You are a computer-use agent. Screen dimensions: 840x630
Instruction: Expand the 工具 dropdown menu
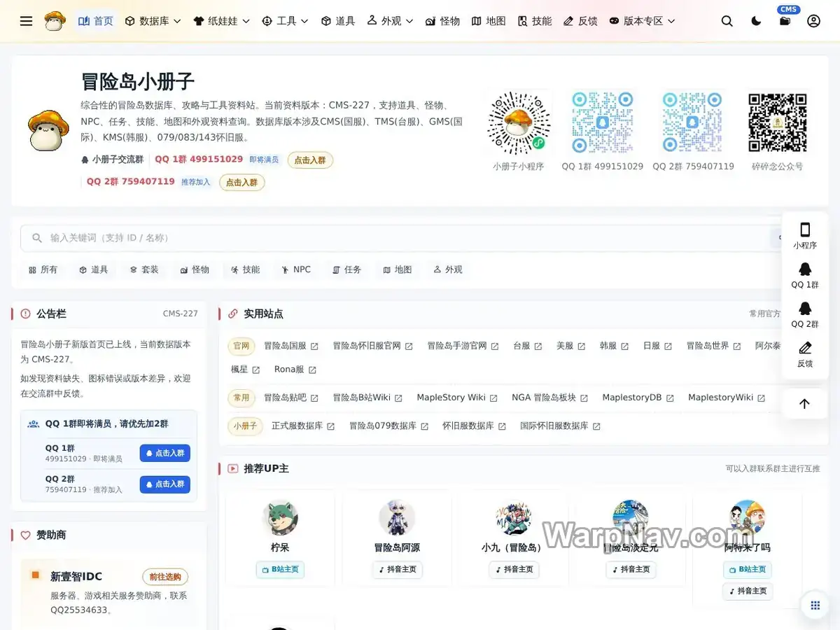(285, 21)
